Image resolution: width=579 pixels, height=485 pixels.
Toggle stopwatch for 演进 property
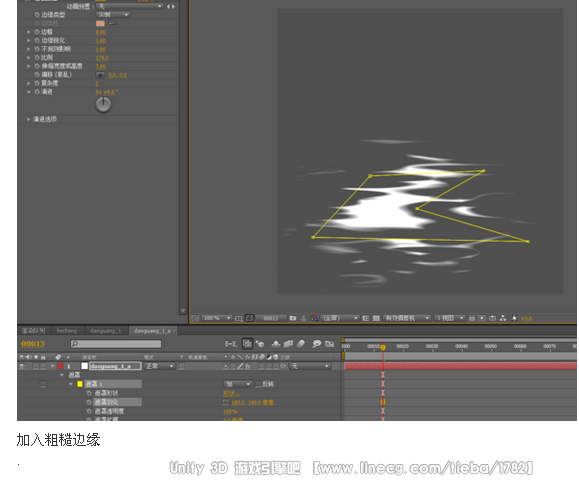click(37, 92)
